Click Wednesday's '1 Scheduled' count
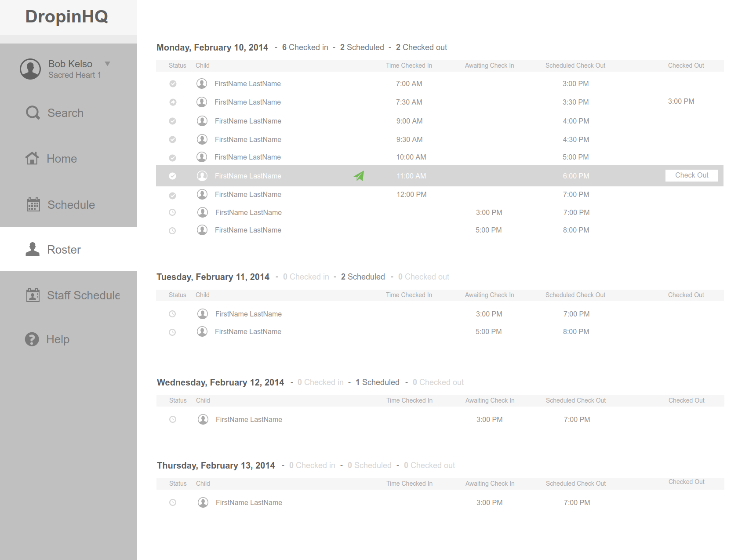Image resolution: width=738 pixels, height=560 pixels. point(378,382)
